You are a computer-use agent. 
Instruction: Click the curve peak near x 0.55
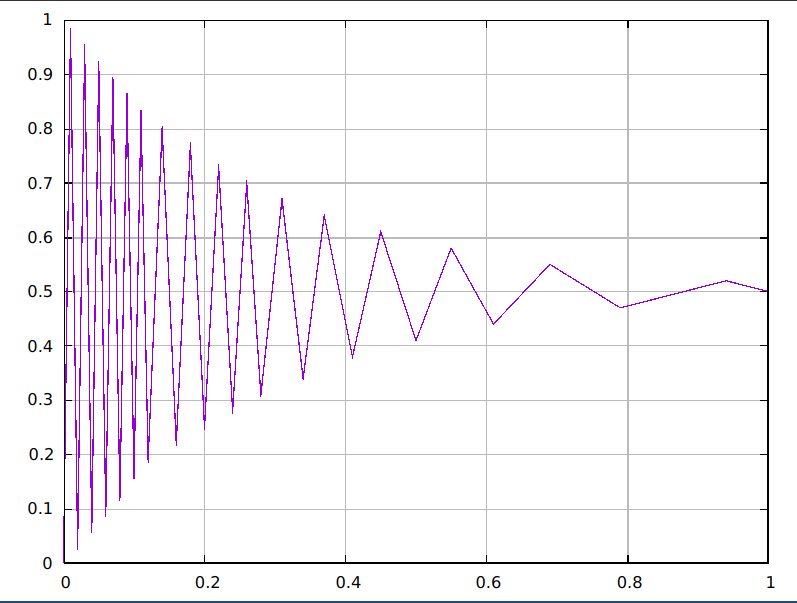(451, 249)
